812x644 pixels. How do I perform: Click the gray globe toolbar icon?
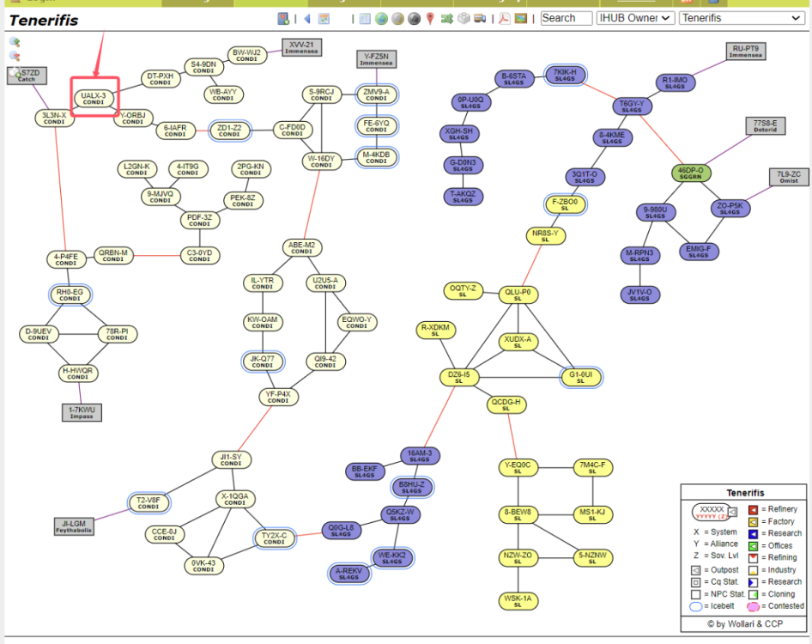click(x=414, y=18)
